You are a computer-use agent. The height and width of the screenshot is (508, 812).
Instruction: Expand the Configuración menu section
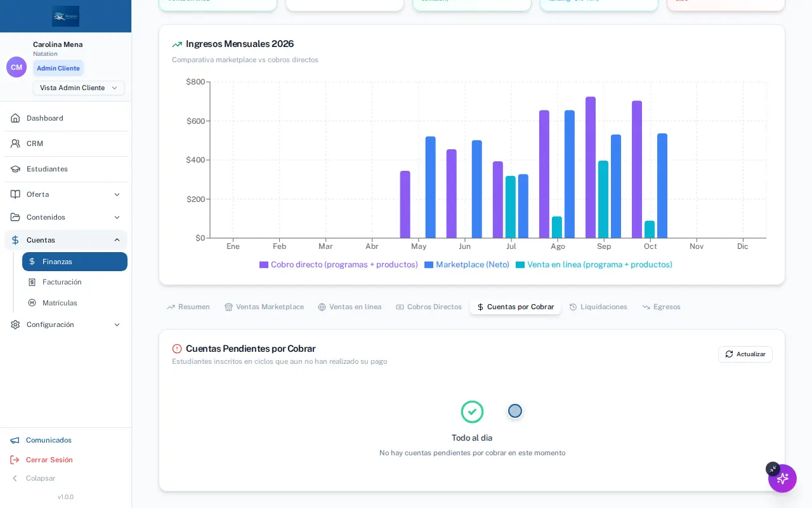tap(66, 324)
